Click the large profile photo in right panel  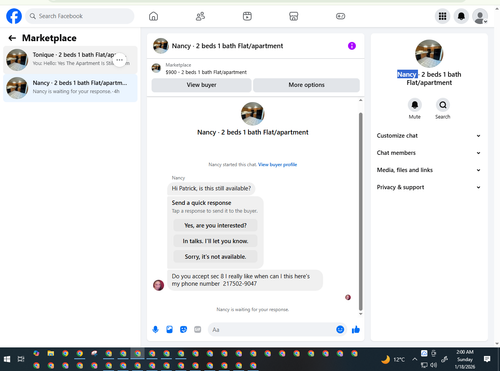(x=429, y=54)
